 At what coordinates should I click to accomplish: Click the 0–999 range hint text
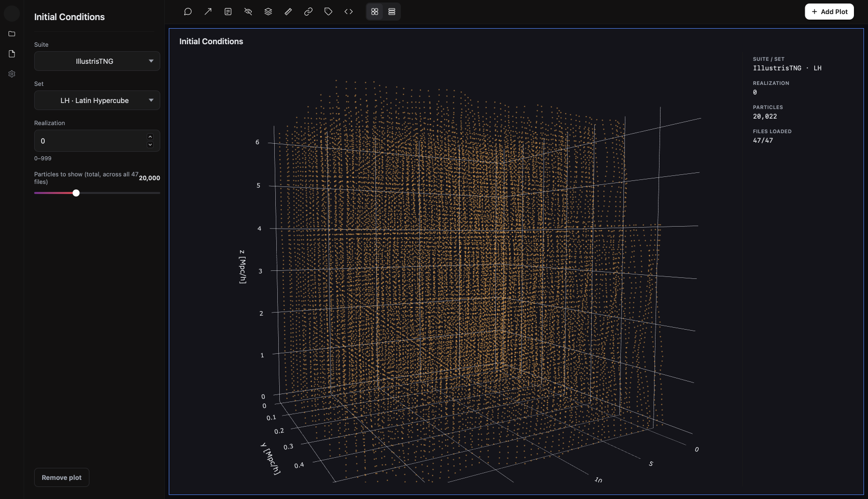click(43, 158)
